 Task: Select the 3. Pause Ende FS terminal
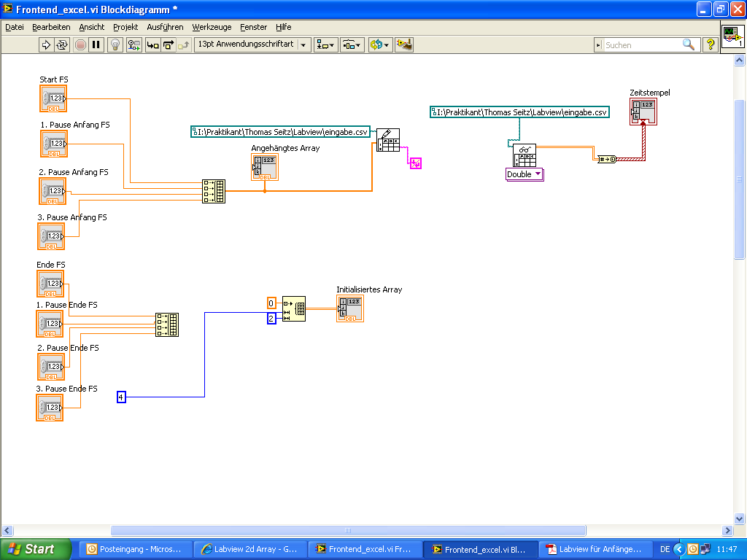tap(50, 408)
